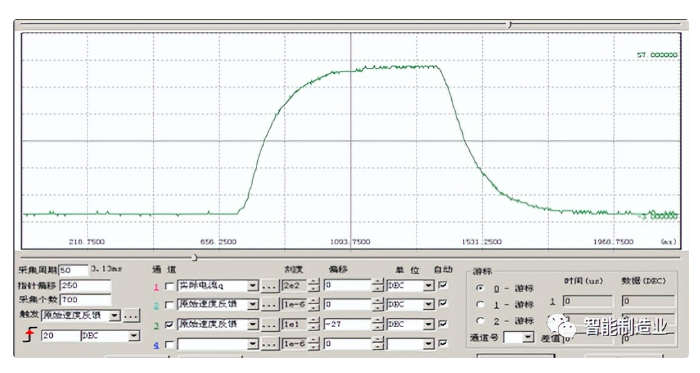Click channel 1 browse (...) button
700x373 pixels.
click(x=269, y=286)
